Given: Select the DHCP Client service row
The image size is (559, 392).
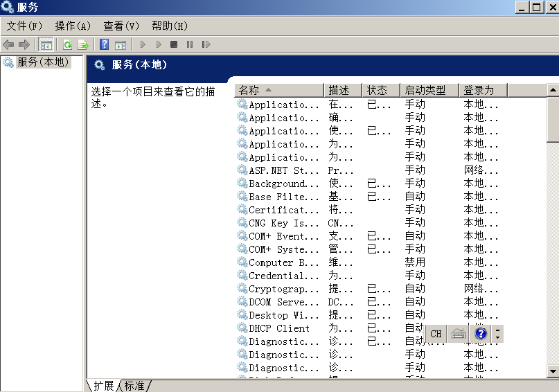Looking at the screenshot, I should (279, 328).
